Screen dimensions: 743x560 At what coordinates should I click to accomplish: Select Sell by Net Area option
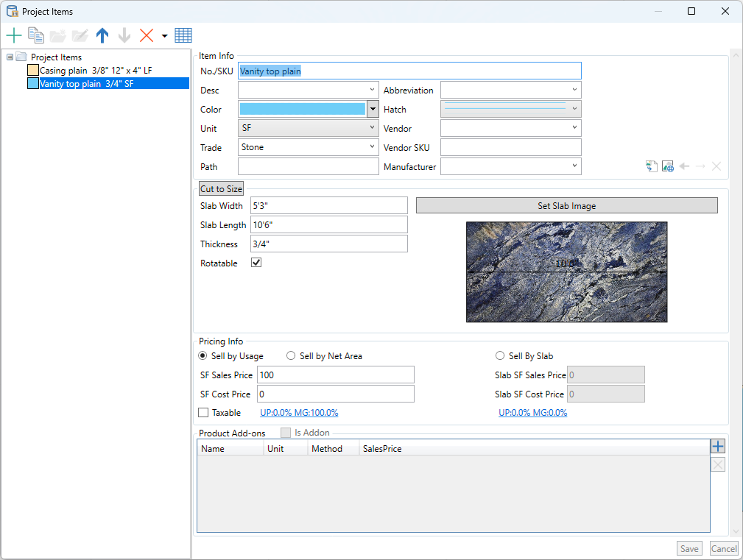(x=291, y=356)
